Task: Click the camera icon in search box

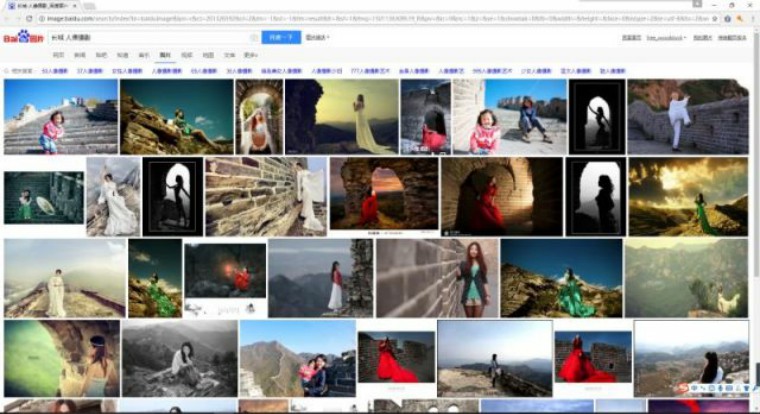Action: [254, 37]
